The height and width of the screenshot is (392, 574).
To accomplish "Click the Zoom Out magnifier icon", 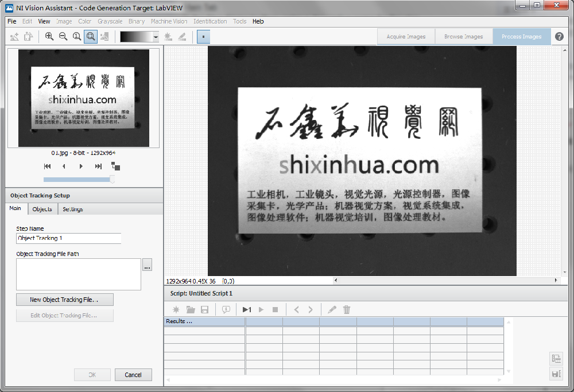I will (x=63, y=37).
